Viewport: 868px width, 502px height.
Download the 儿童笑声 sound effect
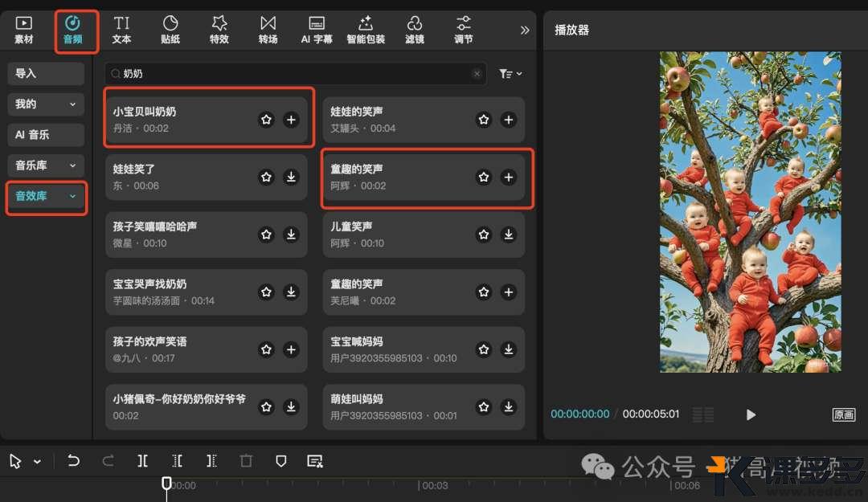click(508, 235)
